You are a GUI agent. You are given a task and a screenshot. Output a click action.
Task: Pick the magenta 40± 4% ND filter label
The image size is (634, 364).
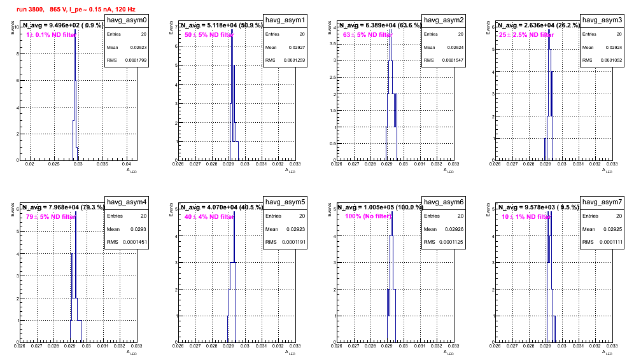(209, 217)
